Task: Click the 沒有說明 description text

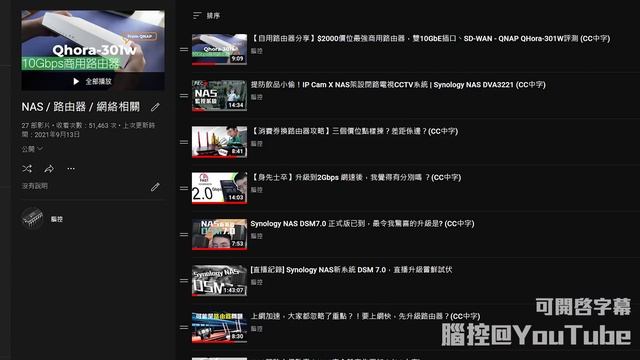Action: click(x=35, y=186)
